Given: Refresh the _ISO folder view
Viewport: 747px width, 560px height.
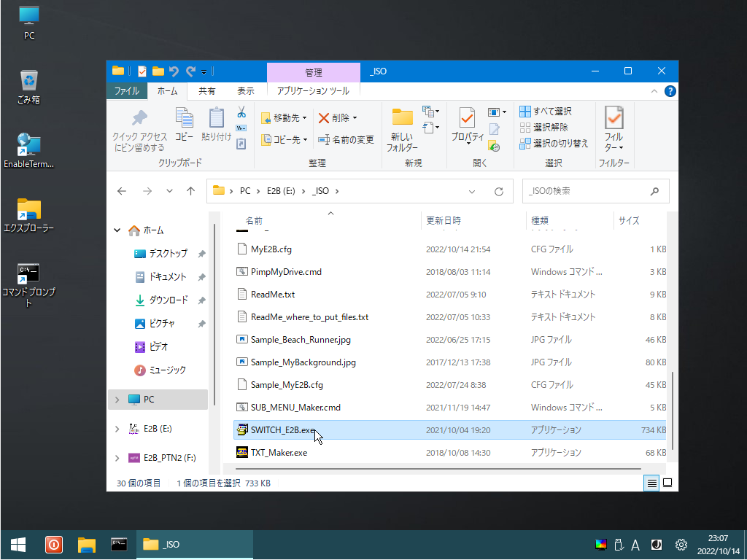Looking at the screenshot, I should coord(499,192).
